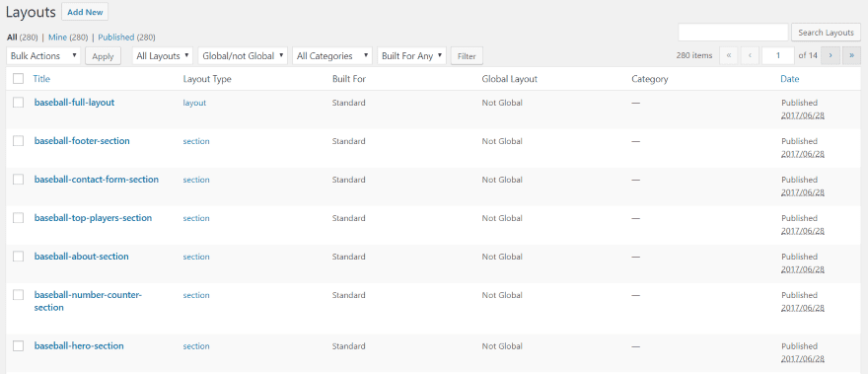Go to next page arrow
The width and height of the screenshot is (868, 374).
(831, 55)
